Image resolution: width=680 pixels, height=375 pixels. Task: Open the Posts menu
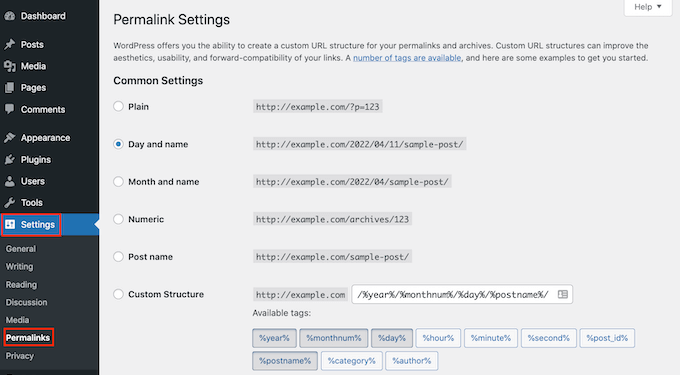pos(32,45)
